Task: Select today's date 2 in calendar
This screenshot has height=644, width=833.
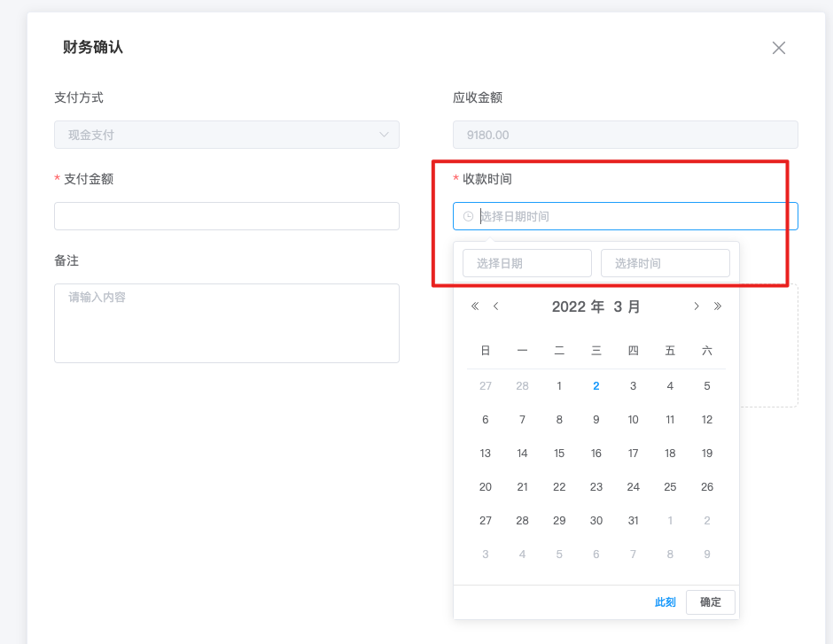Action: click(x=596, y=386)
